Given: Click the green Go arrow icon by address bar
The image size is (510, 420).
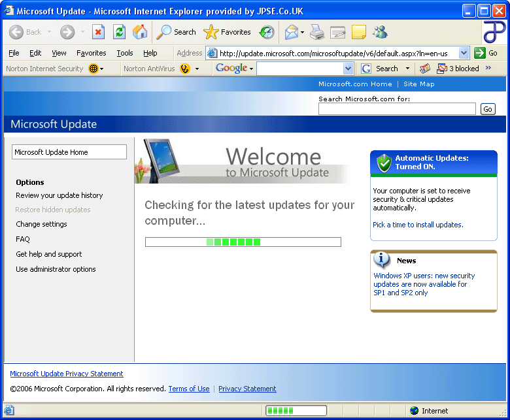Looking at the screenshot, I should 480,53.
